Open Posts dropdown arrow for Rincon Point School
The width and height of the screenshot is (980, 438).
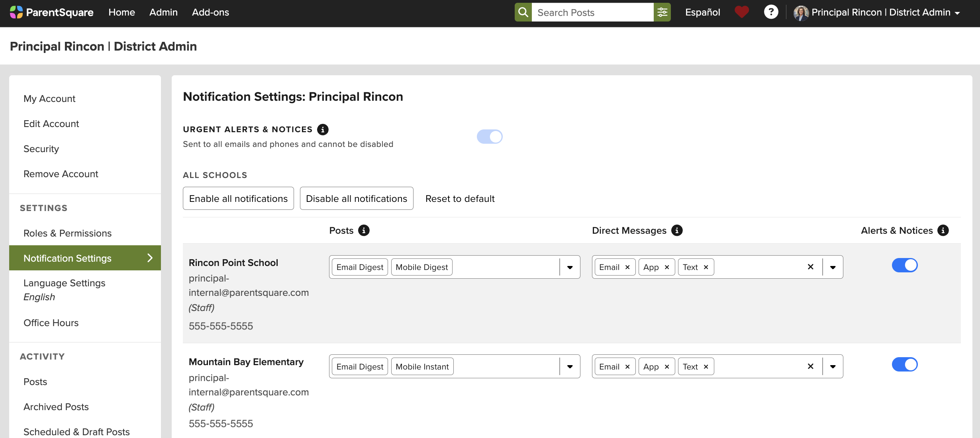570,267
